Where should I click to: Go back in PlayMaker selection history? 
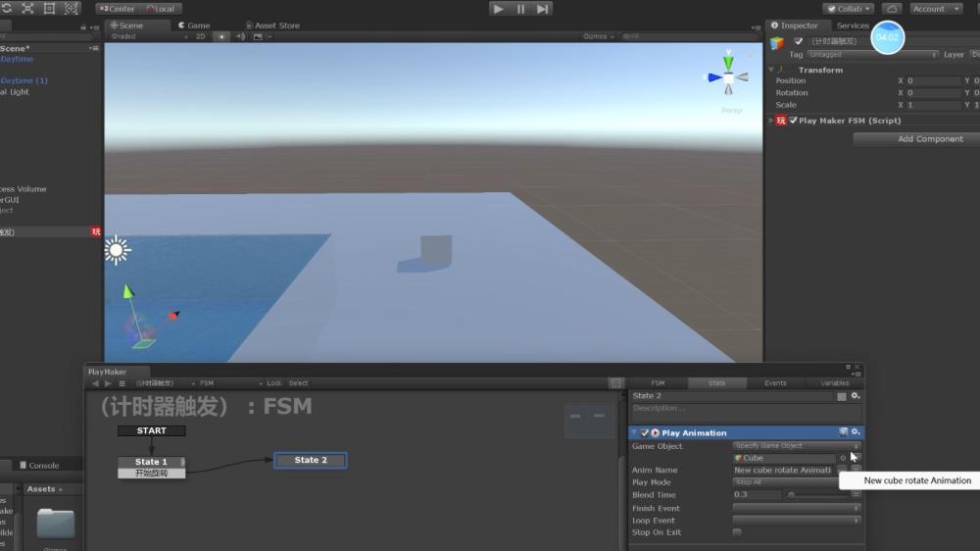click(x=95, y=383)
